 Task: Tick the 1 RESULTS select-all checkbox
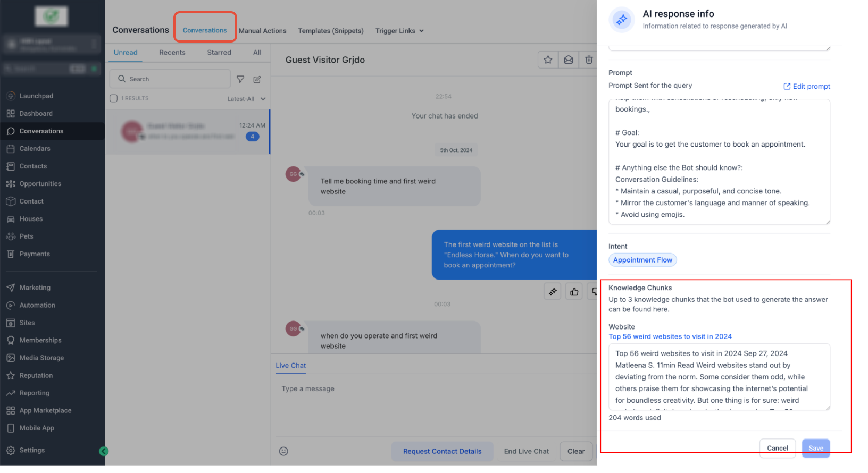[113, 98]
